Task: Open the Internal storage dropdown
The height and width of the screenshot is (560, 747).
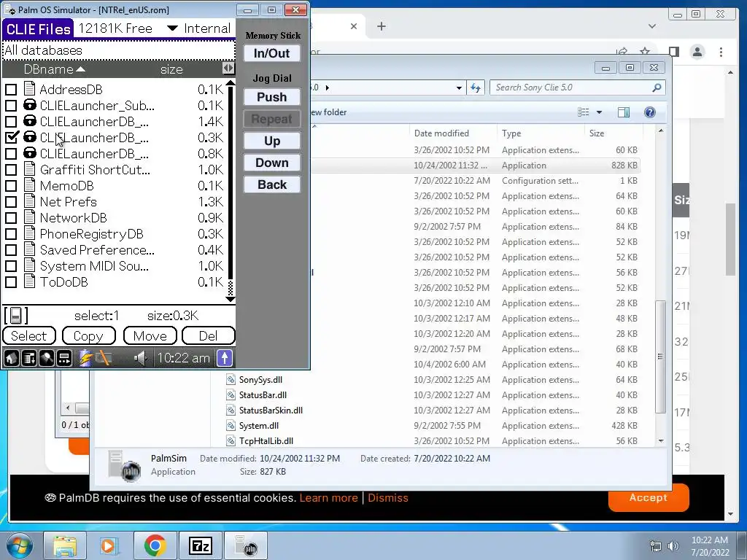Action: [199, 28]
